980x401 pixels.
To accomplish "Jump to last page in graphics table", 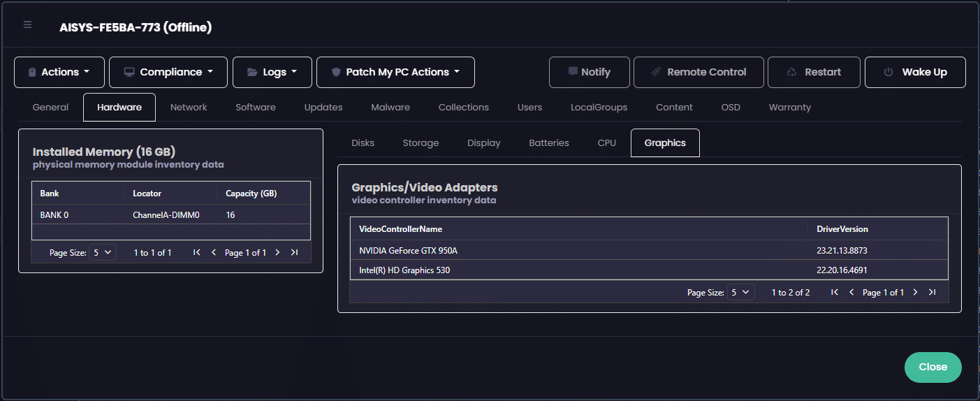I will pyautogui.click(x=932, y=293).
